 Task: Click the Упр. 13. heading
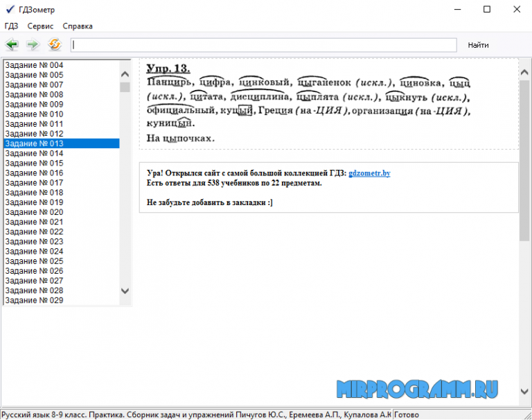pyautogui.click(x=168, y=69)
